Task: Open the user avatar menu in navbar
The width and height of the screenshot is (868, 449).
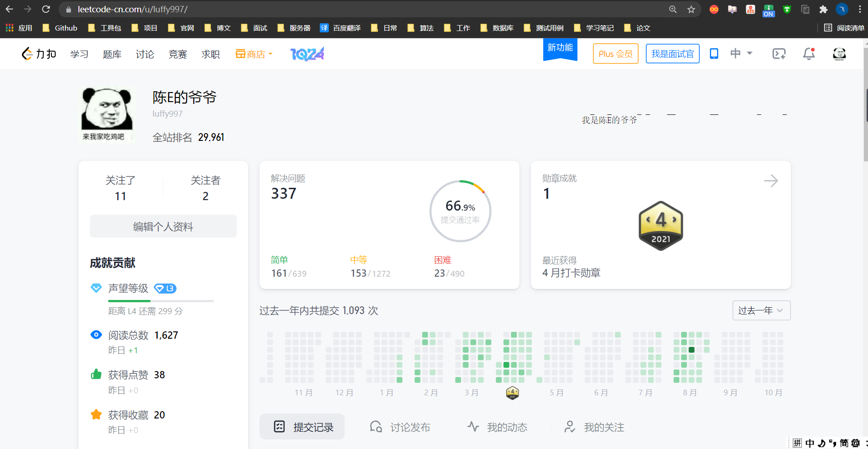Action: click(839, 54)
